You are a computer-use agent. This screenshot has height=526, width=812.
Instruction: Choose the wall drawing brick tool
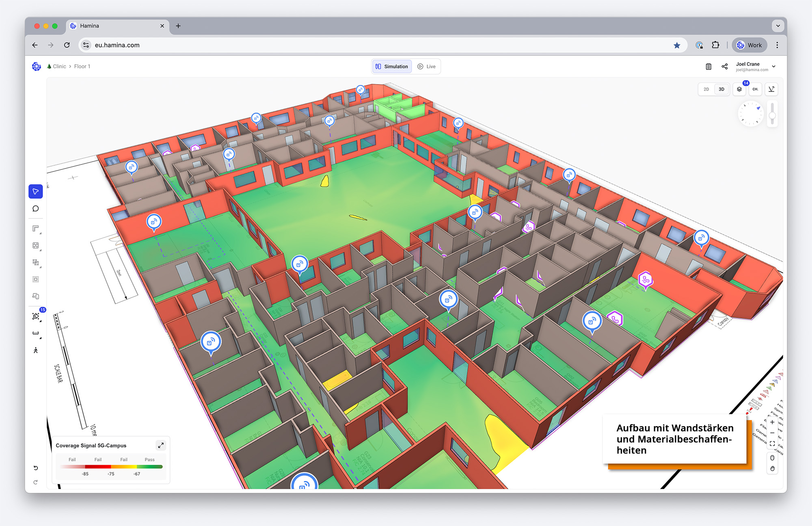pos(36,245)
